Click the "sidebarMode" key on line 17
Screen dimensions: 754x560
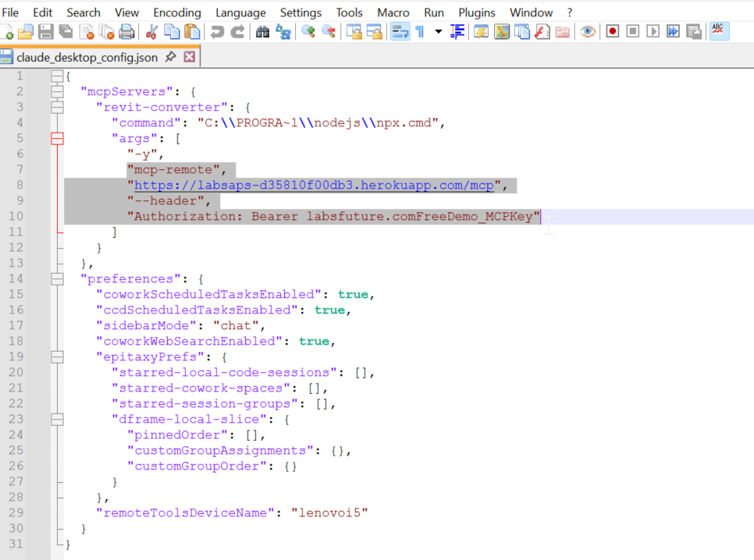[x=146, y=325]
